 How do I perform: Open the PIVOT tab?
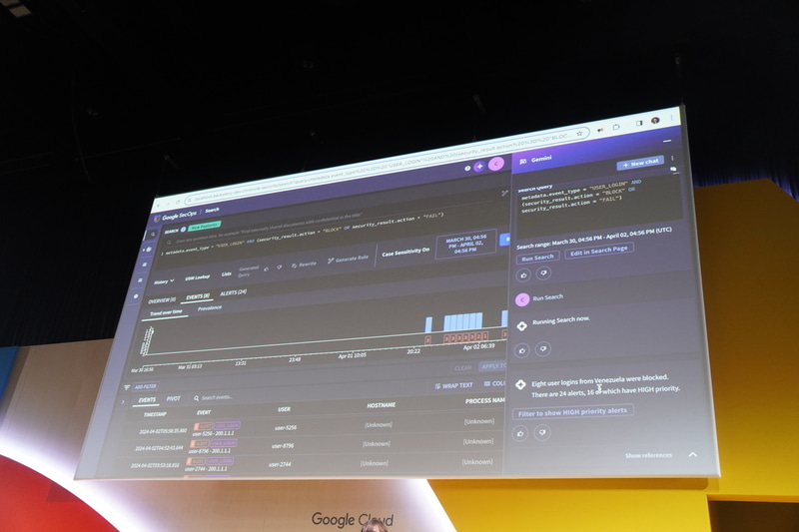[x=174, y=399]
